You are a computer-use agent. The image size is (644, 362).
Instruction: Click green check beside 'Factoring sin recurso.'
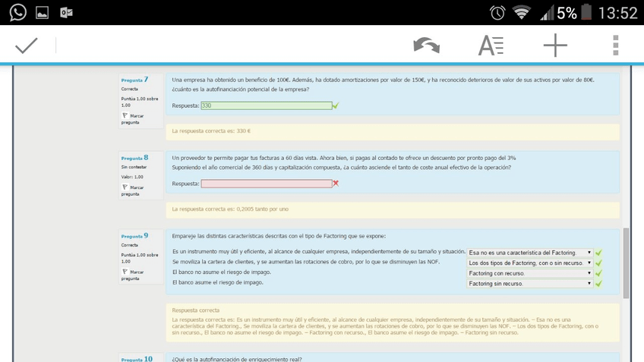pyautogui.click(x=599, y=283)
